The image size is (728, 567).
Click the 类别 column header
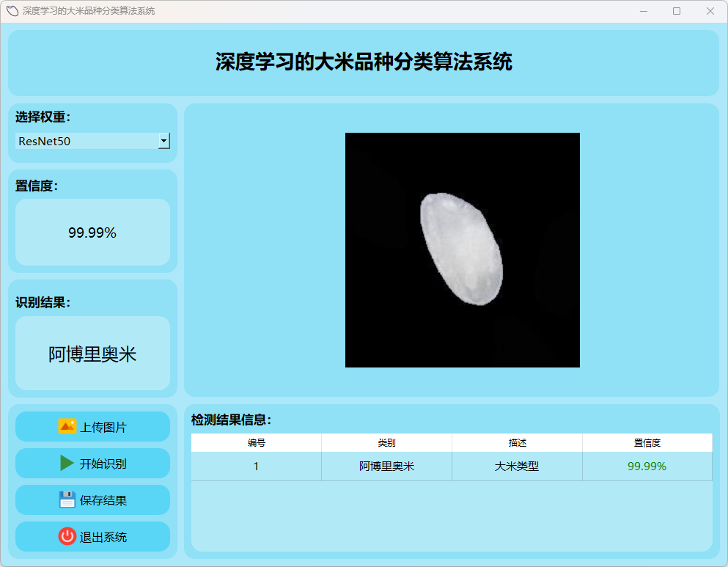[386, 443]
